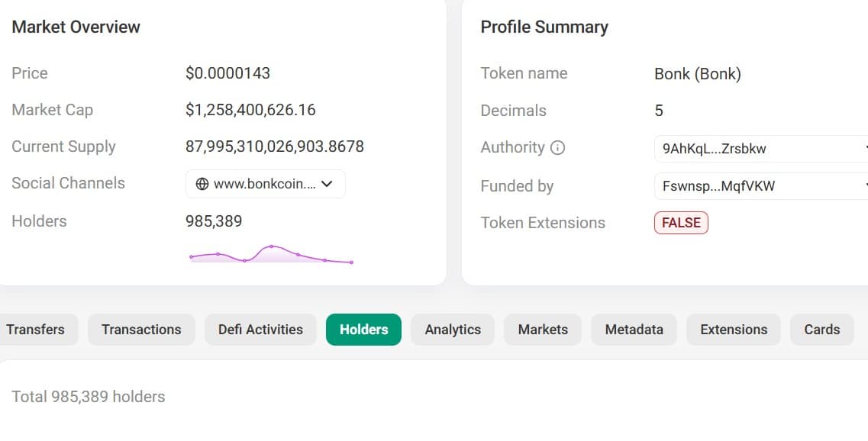868x441 pixels.
Task: Select the Holders tab
Action: pos(363,330)
